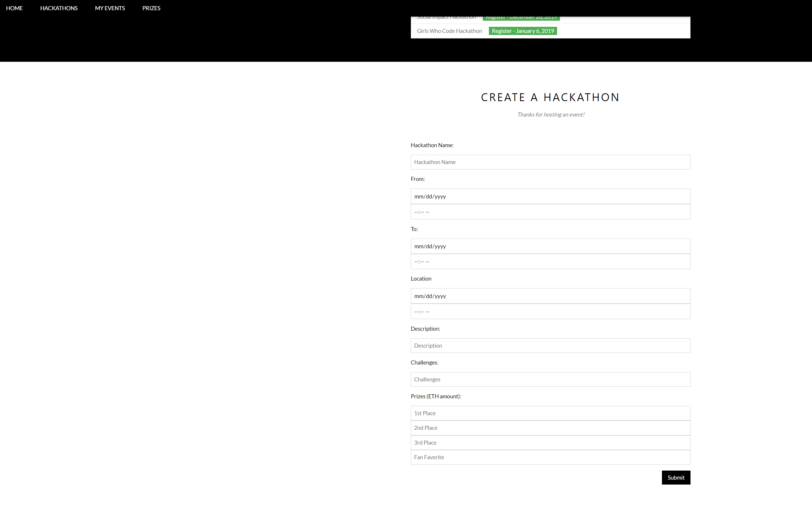
Task: Click the To date field
Action: pos(550,246)
